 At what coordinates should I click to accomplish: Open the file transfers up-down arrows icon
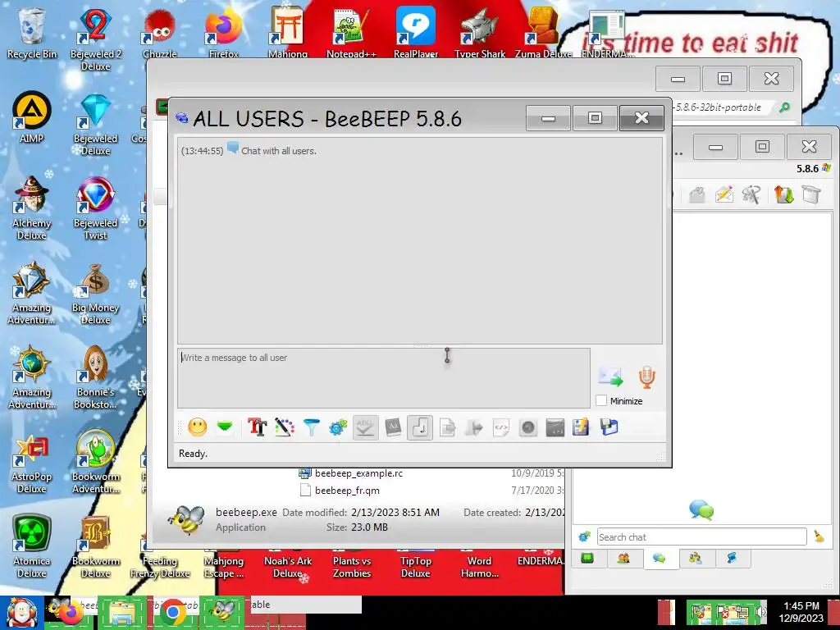(783, 194)
